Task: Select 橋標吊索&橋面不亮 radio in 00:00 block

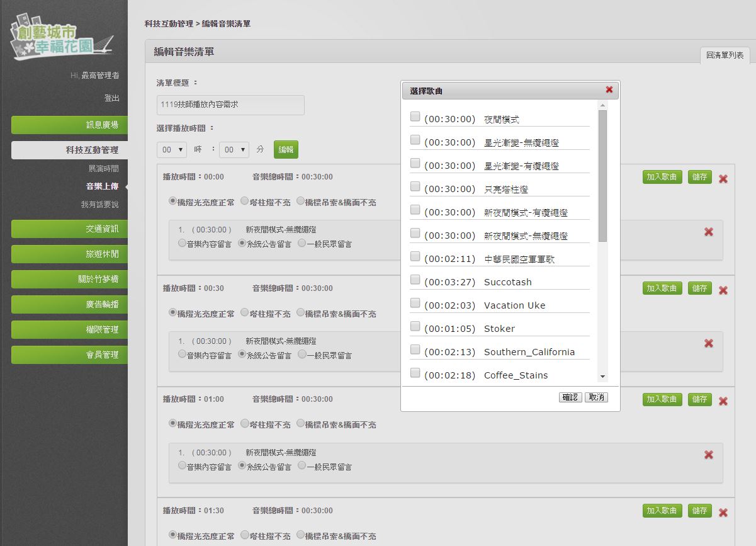Action: pos(300,202)
